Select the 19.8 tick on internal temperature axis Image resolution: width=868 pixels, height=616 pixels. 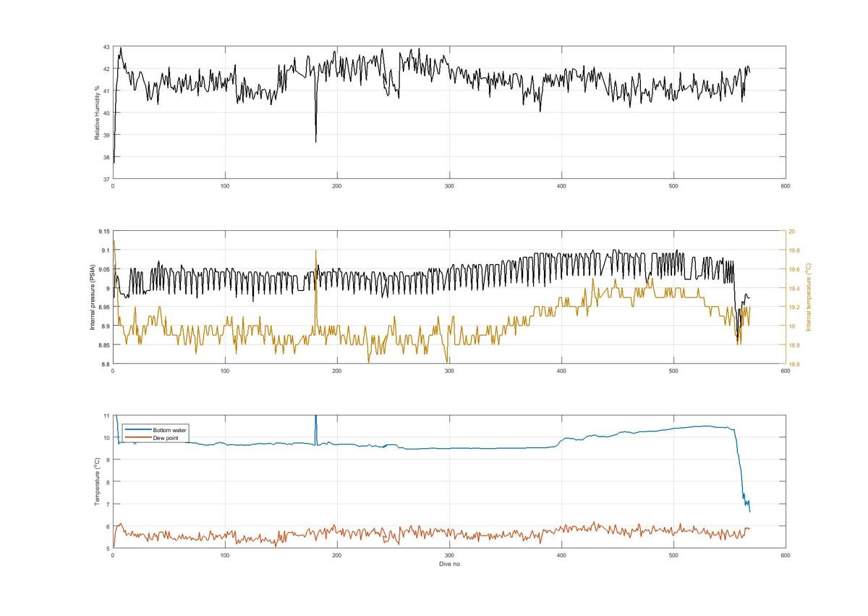click(x=793, y=250)
